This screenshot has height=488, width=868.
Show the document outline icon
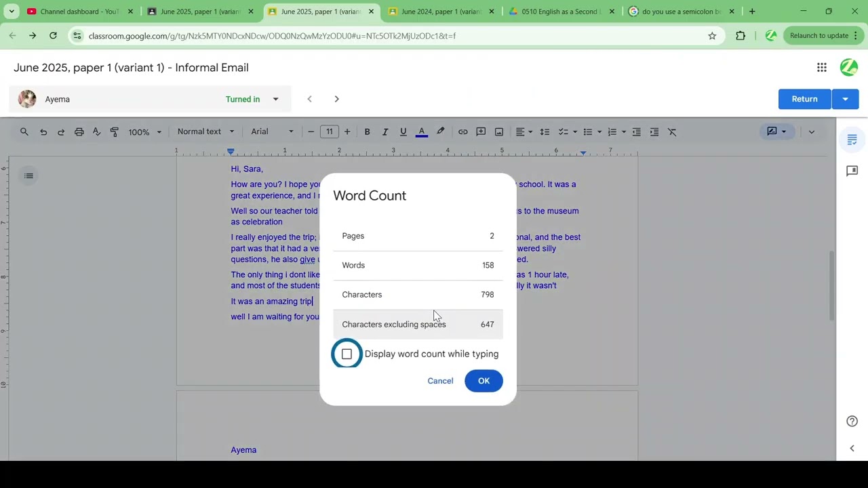pos(28,176)
